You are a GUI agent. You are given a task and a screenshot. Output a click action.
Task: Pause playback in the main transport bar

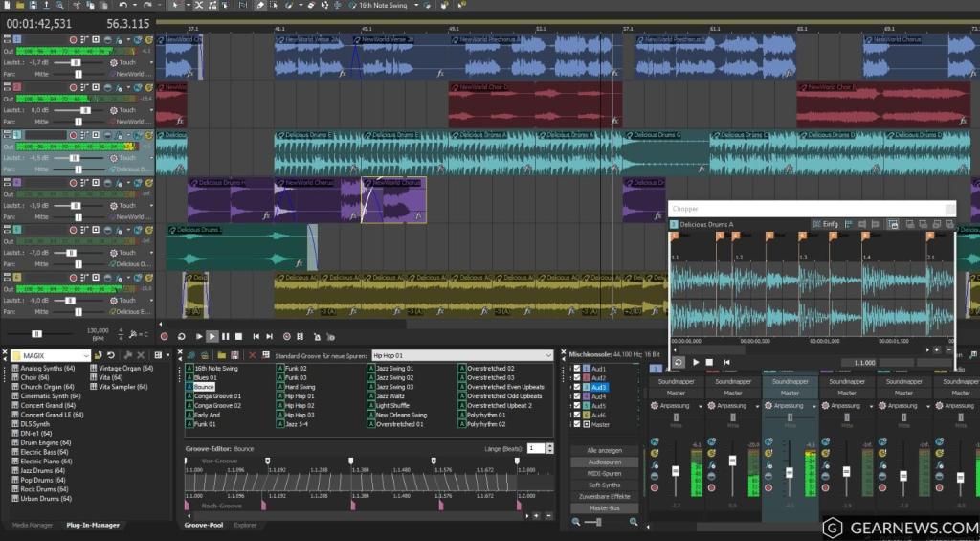(x=226, y=336)
